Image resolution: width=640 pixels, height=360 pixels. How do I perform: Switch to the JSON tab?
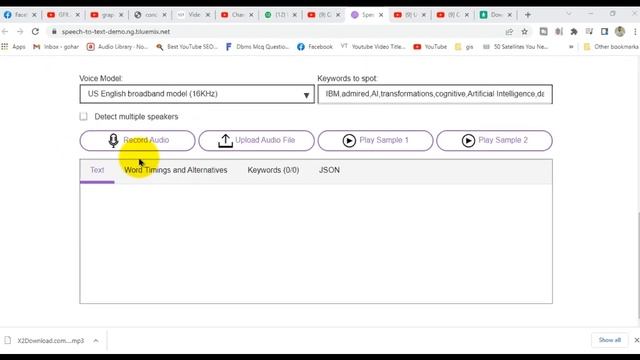click(329, 170)
